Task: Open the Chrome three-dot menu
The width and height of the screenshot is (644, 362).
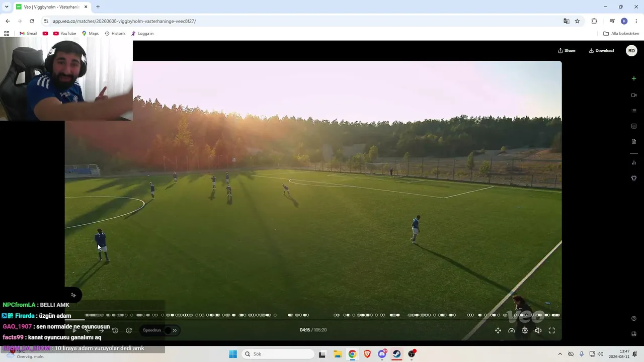Action: [x=636, y=21]
